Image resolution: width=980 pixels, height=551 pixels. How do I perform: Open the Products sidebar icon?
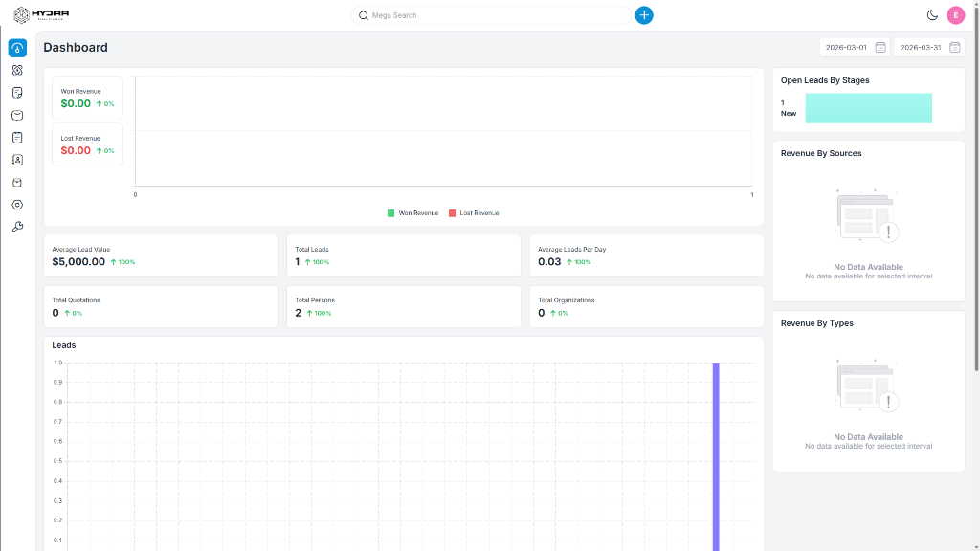pyautogui.click(x=17, y=183)
